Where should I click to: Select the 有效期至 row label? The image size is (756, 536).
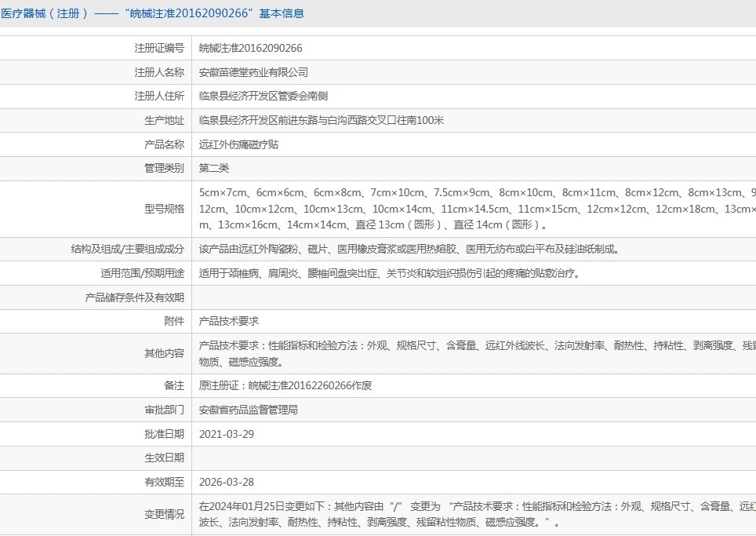click(x=164, y=482)
